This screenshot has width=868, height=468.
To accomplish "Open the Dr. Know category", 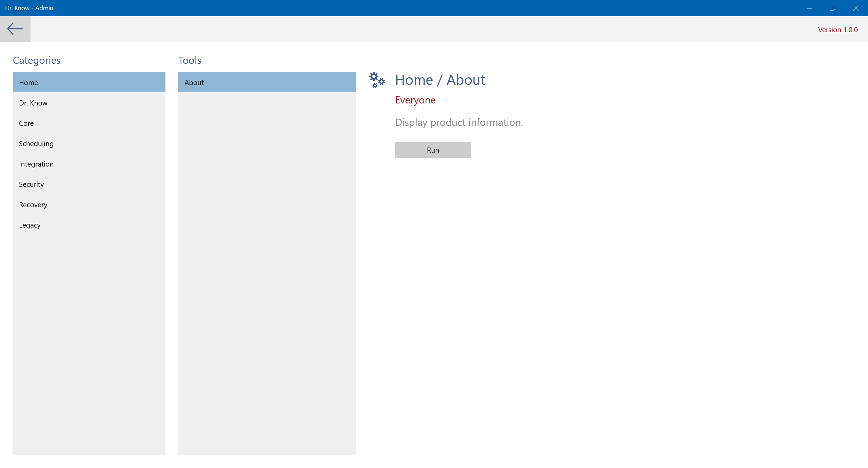I will pyautogui.click(x=89, y=103).
